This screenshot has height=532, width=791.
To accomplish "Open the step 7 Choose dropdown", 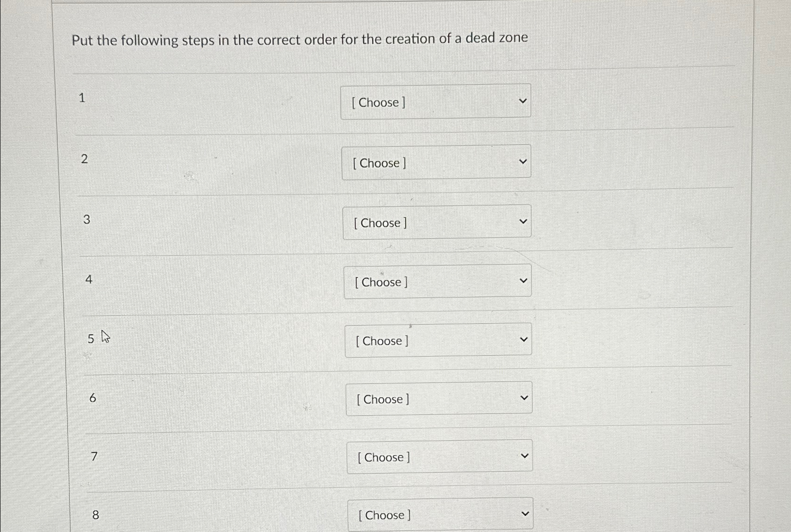I will 439,456.
